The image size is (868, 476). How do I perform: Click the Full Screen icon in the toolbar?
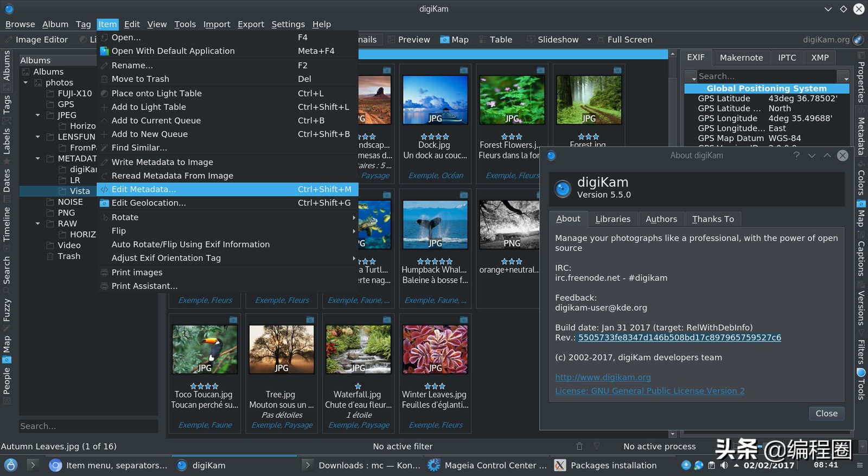coord(601,40)
